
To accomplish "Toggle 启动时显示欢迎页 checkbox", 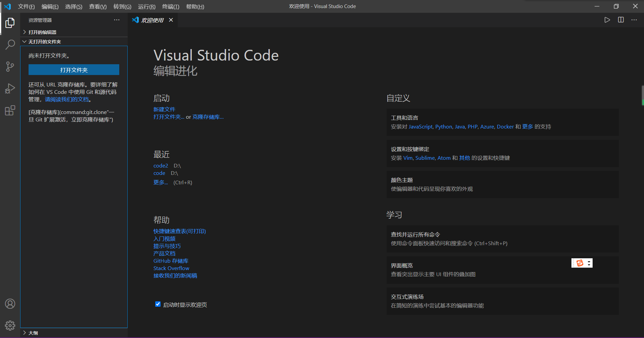I will (x=158, y=304).
